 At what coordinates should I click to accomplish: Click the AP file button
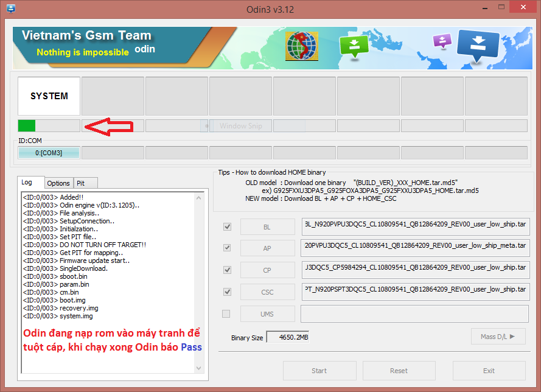click(267, 248)
